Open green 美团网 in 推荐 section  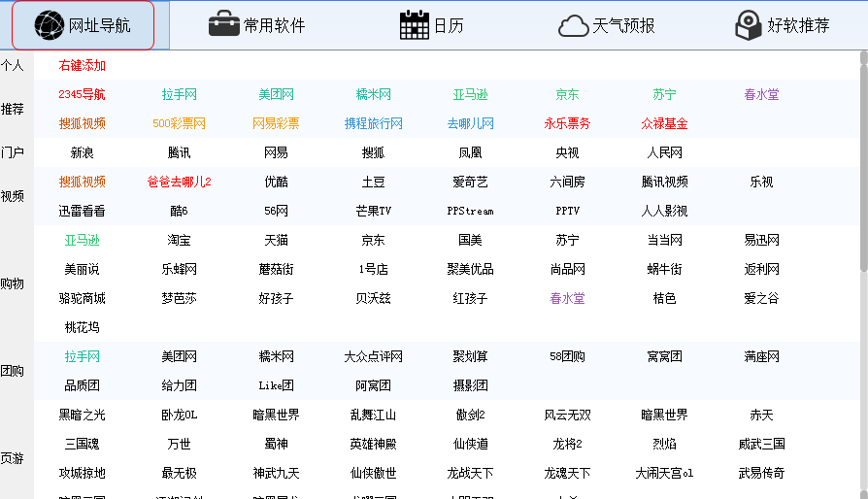pyautogui.click(x=277, y=94)
